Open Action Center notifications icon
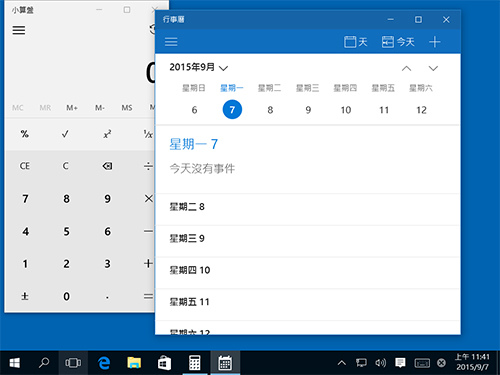 pyautogui.click(x=400, y=363)
